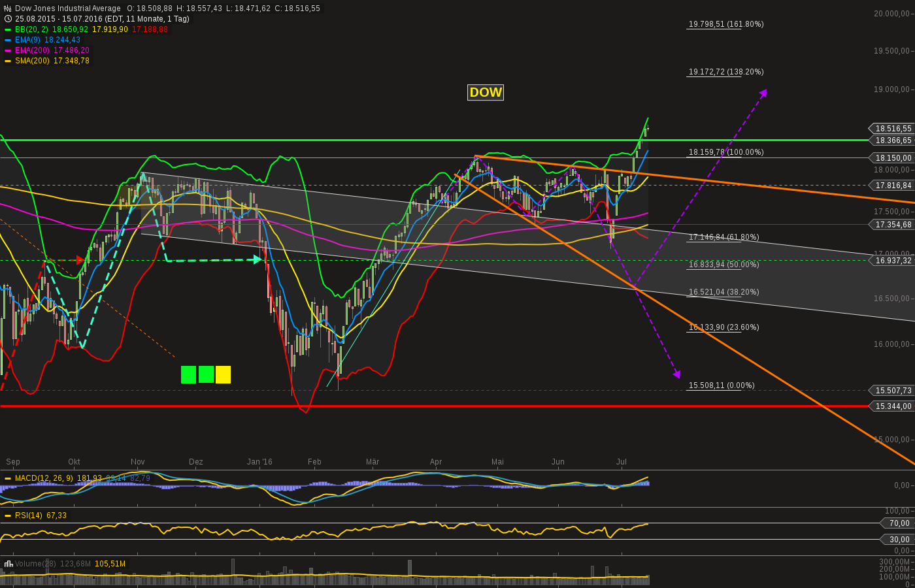The height and width of the screenshot is (588, 915).
Task: Click the 19.500,00 price axis label
Action: [x=892, y=51]
